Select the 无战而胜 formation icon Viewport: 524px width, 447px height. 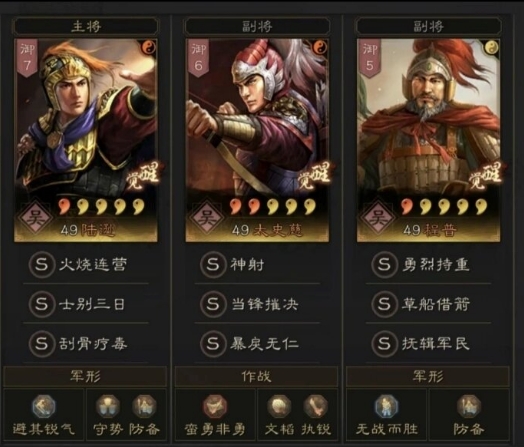click(386, 407)
